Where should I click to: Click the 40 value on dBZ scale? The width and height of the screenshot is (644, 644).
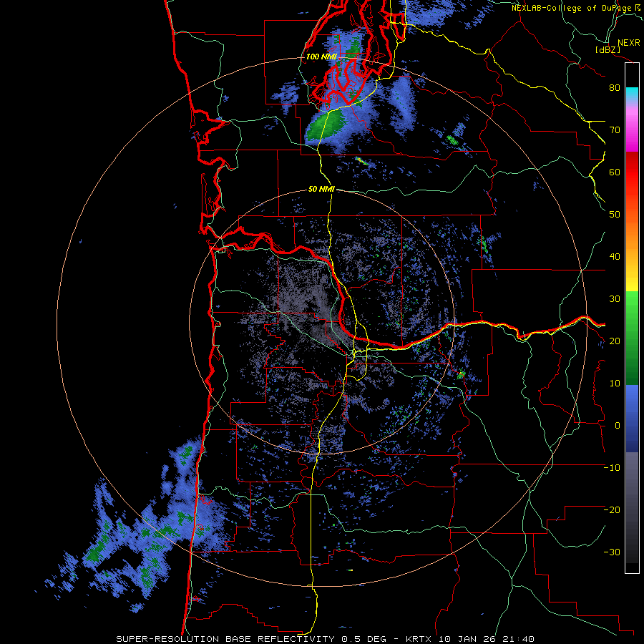click(615, 257)
